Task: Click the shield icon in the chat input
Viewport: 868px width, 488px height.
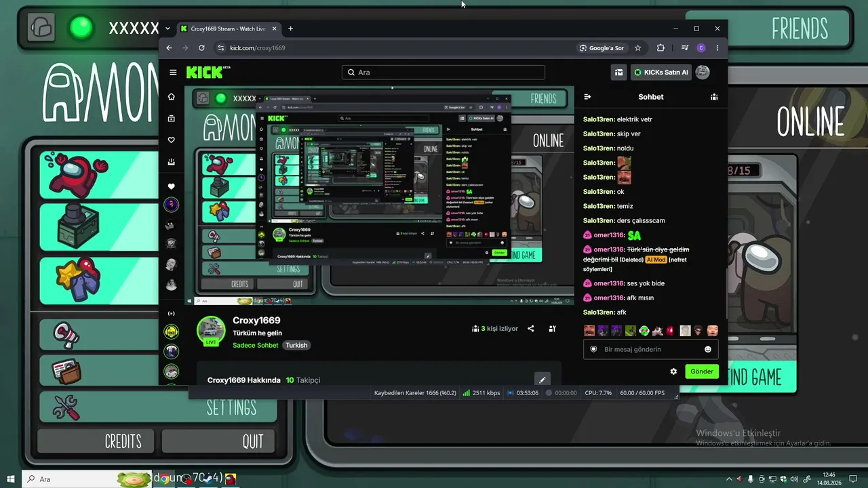Action: coord(594,349)
